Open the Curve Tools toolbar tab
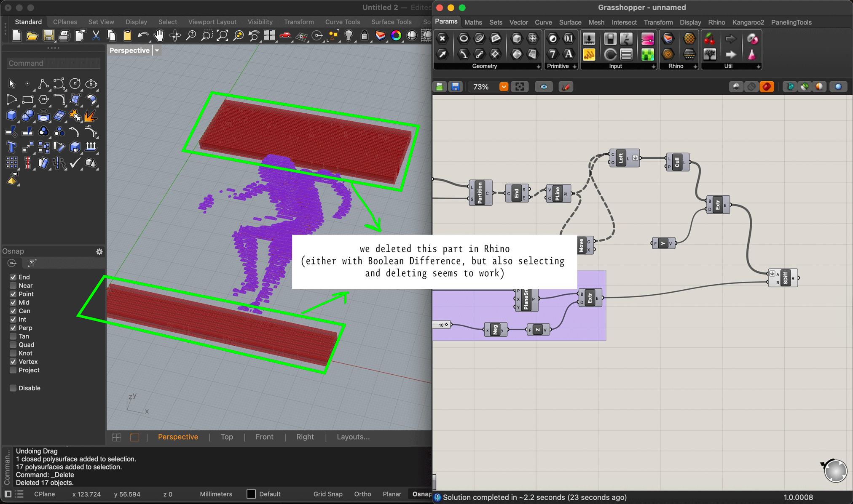853x504 pixels. pyautogui.click(x=342, y=22)
